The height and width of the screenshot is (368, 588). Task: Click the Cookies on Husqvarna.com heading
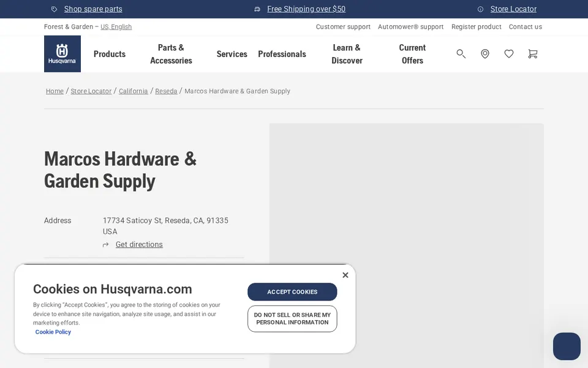[x=113, y=289]
